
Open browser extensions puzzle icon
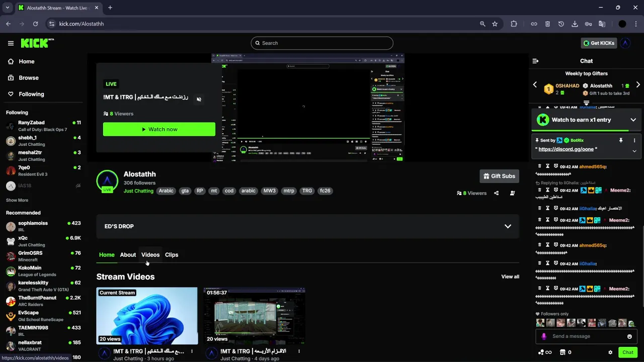point(514,24)
